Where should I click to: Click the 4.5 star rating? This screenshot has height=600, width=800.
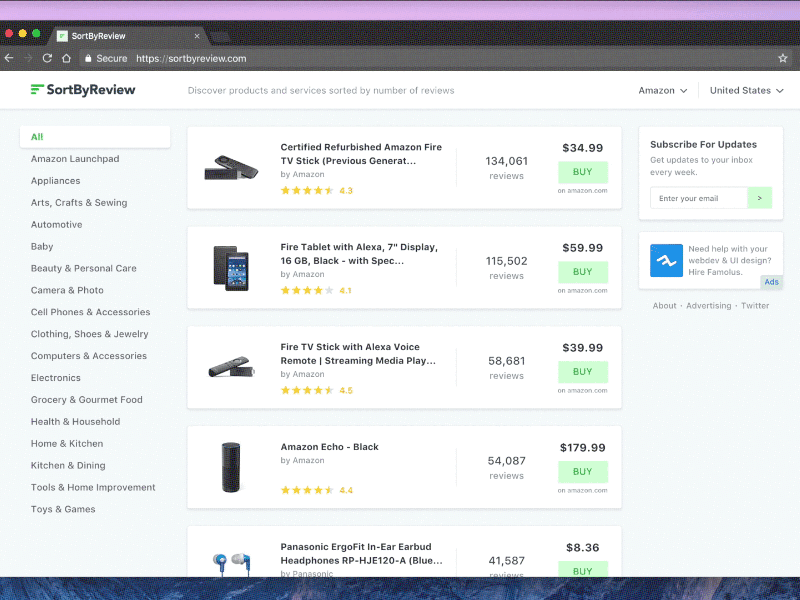317,391
